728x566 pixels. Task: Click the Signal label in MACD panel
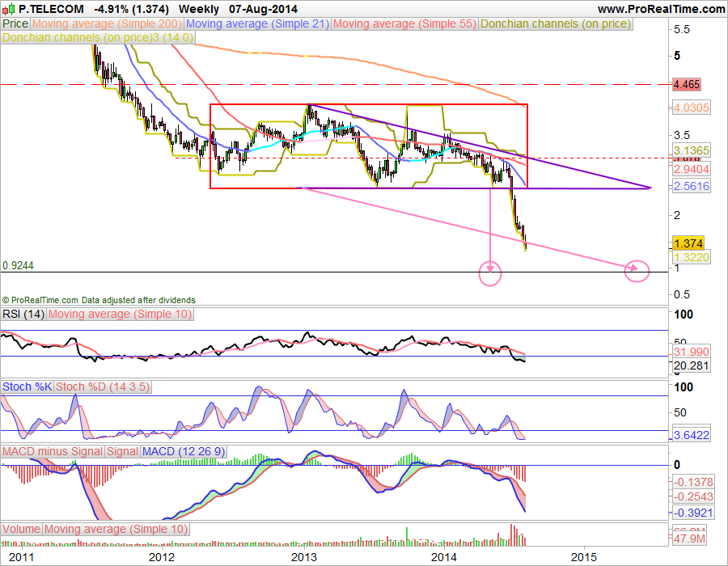[123, 451]
